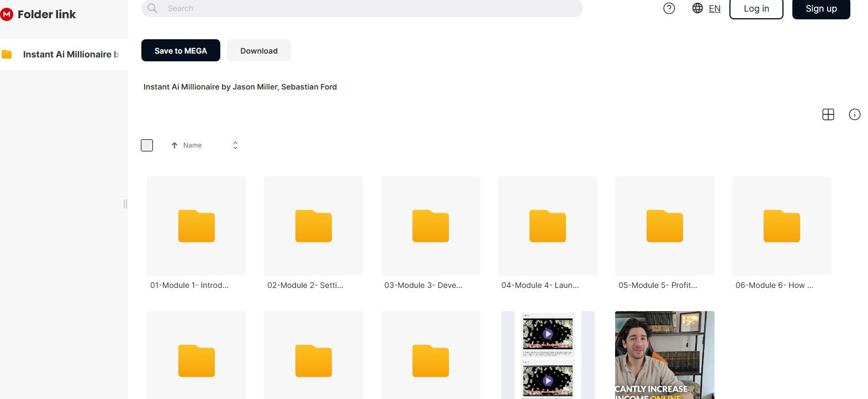Viewport: 868px width, 399px height.
Task: Sort files by Name column
Action: [x=192, y=145]
